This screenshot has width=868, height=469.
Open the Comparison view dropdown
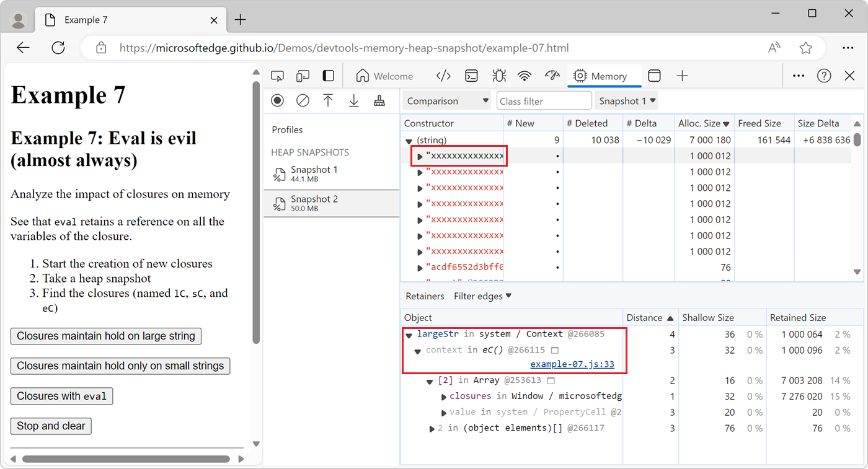[x=447, y=101]
